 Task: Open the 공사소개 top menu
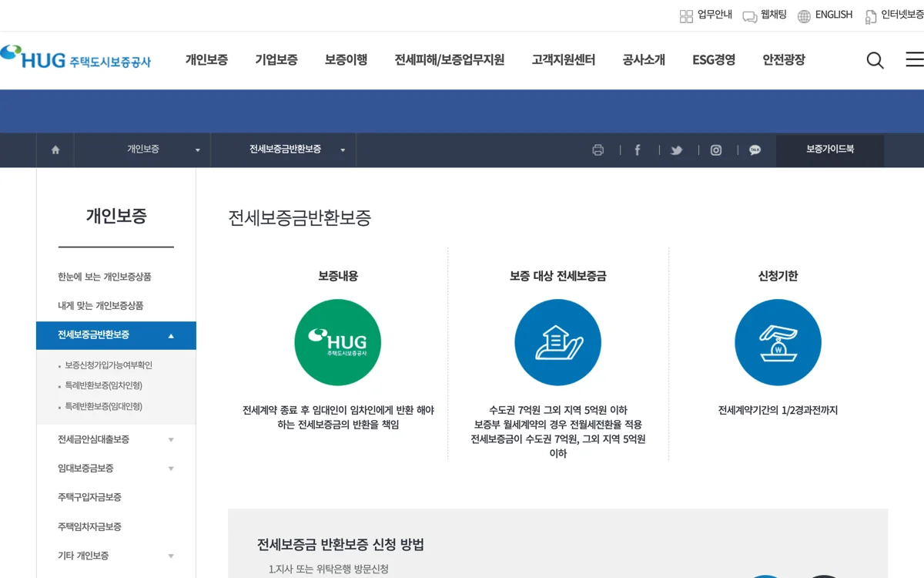(x=644, y=60)
